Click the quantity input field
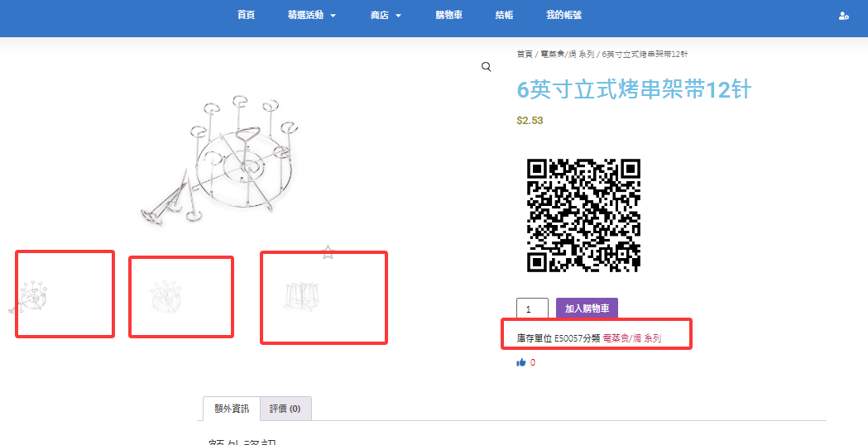 tap(532, 309)
